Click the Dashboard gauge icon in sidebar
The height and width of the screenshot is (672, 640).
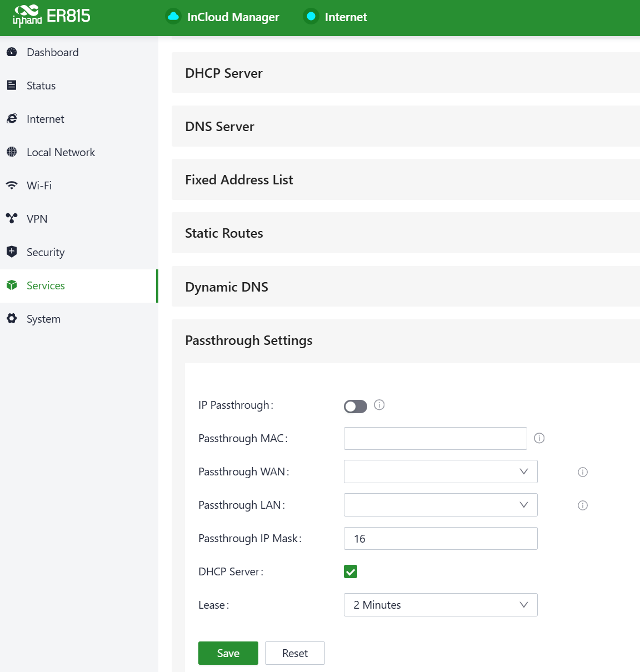[x=12, y=52]
